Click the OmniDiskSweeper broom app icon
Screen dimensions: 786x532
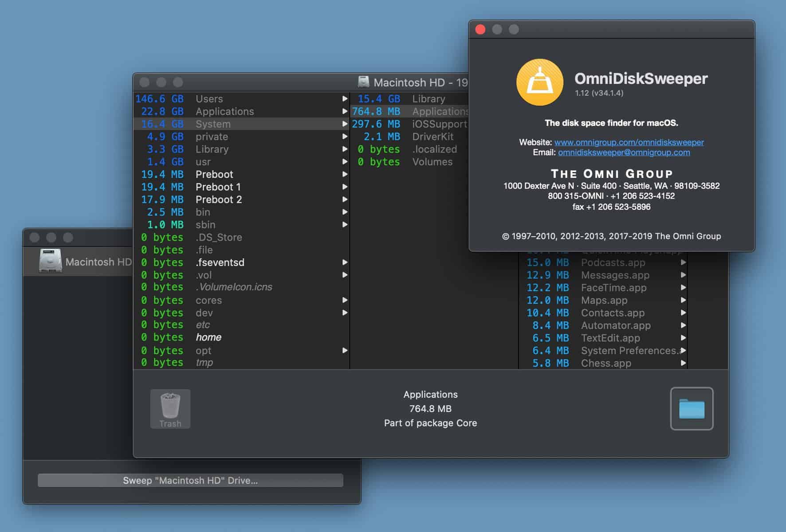(539, 82)
